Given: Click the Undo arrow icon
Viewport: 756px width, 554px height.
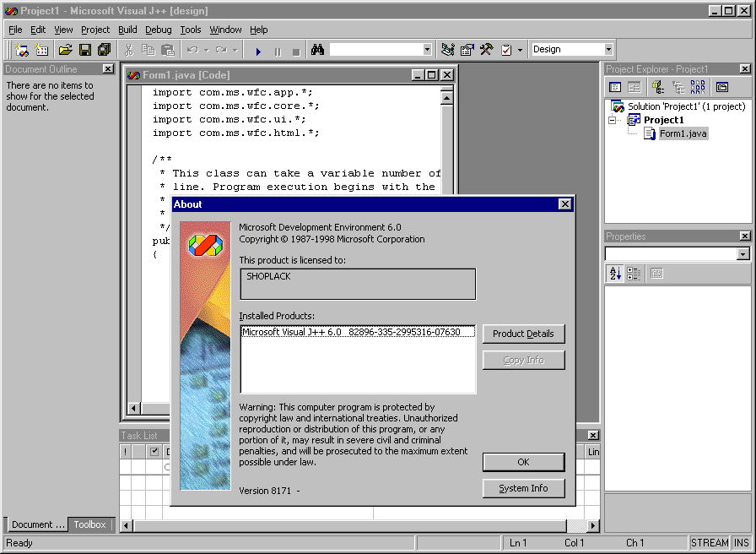Looking at the screenshot, I should click(192, 50).
